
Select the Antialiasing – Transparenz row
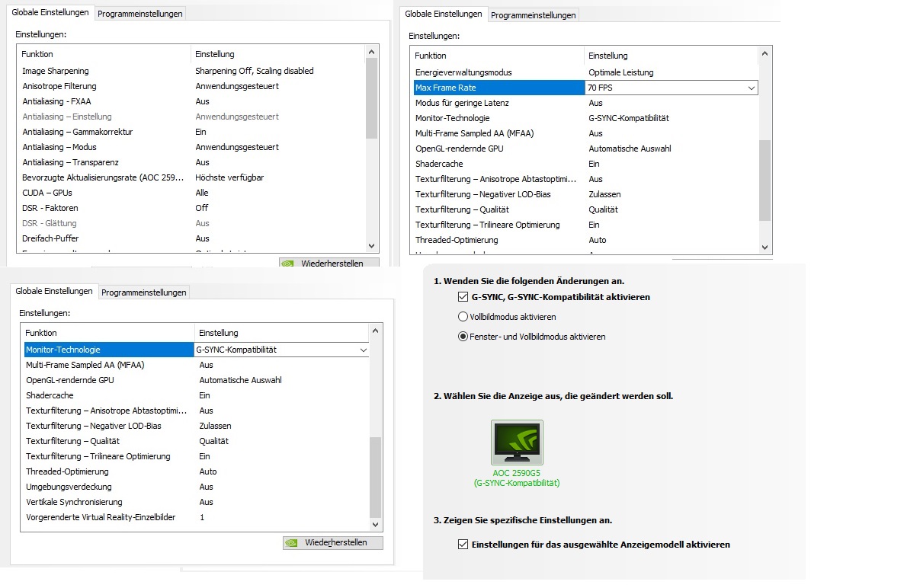pos(191,162)
